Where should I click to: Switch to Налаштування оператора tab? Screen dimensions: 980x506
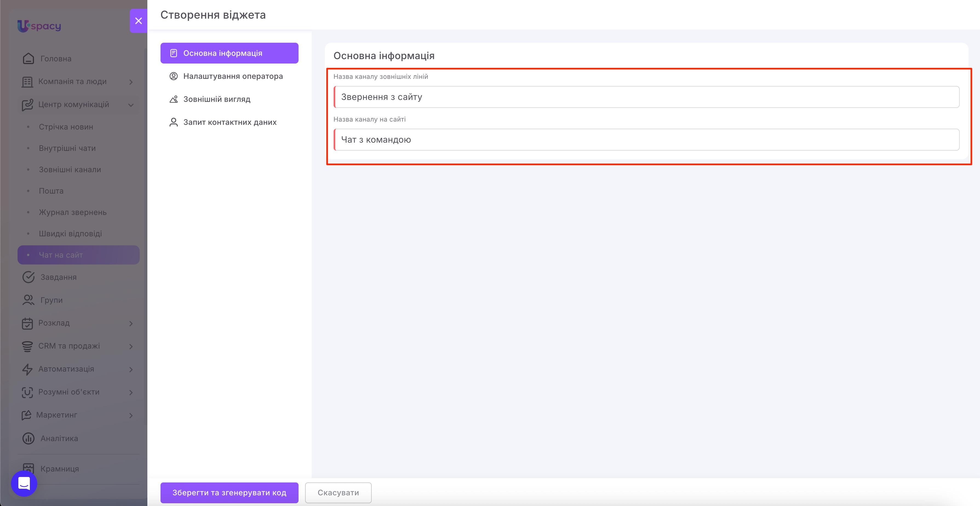tap(230, 76)
